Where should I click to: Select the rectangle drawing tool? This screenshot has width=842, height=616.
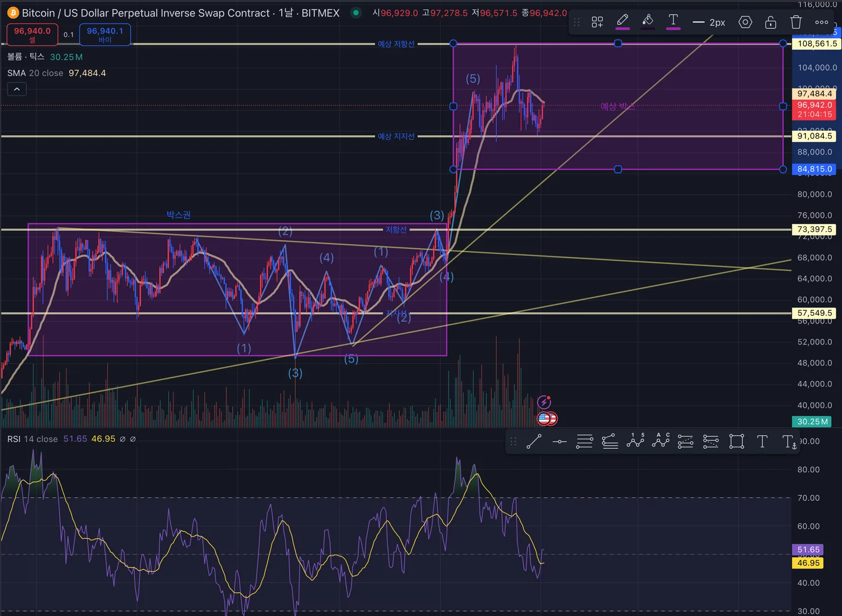point(736,441)
